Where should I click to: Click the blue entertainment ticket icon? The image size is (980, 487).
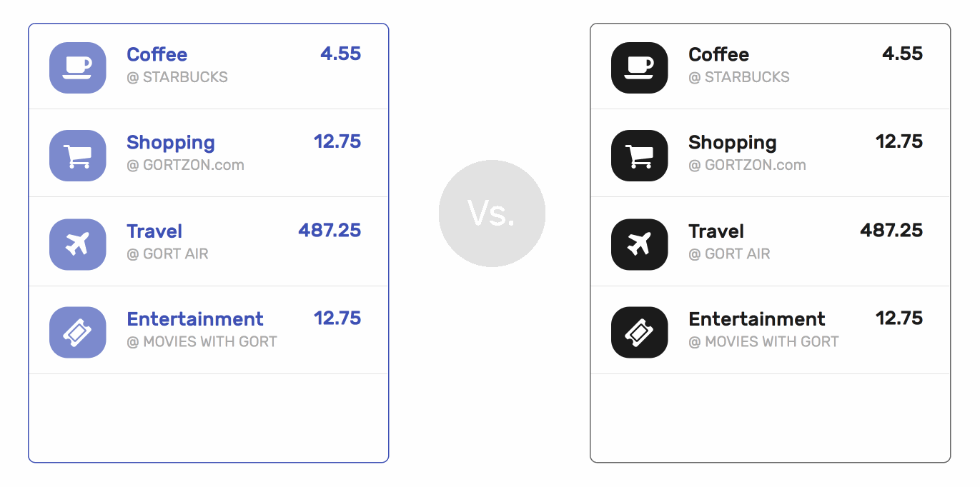click(77, 332)
